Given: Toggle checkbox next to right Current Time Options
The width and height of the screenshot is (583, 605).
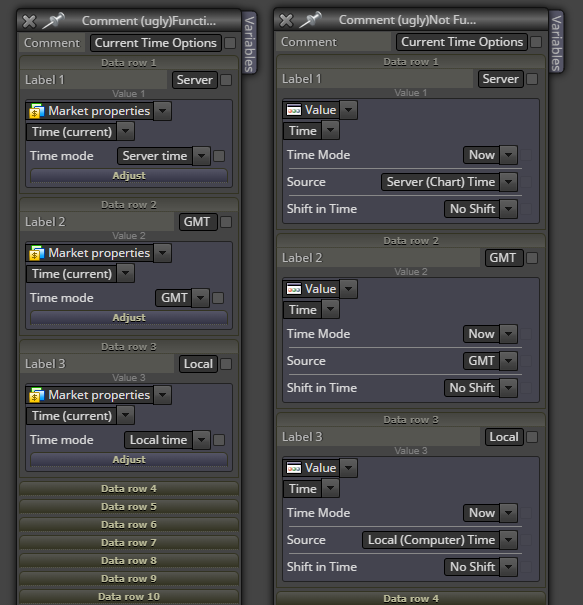Looking at the screenshot, I should tap(536, 42).
